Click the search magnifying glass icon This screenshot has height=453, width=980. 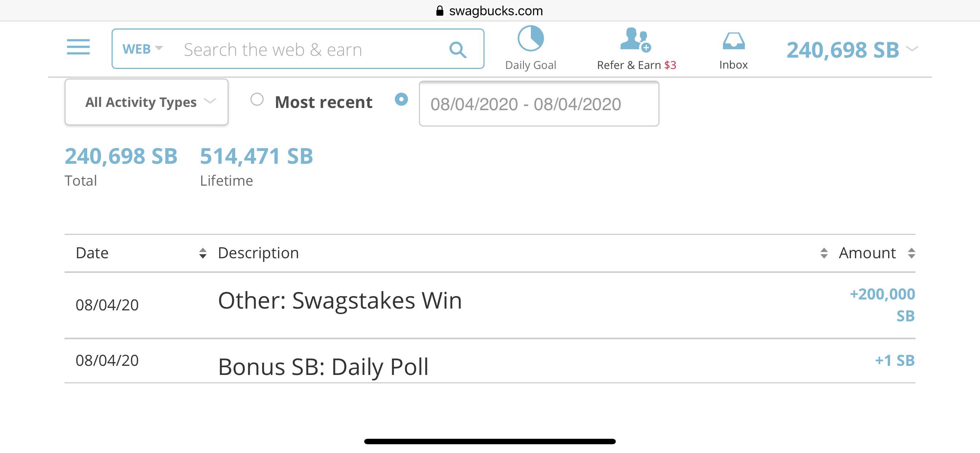pos(459,49)
